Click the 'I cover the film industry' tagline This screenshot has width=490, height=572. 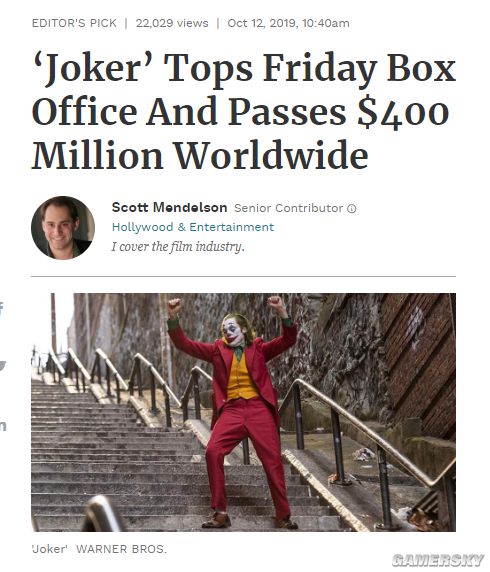pyautogui.click(x=178, y=247)
